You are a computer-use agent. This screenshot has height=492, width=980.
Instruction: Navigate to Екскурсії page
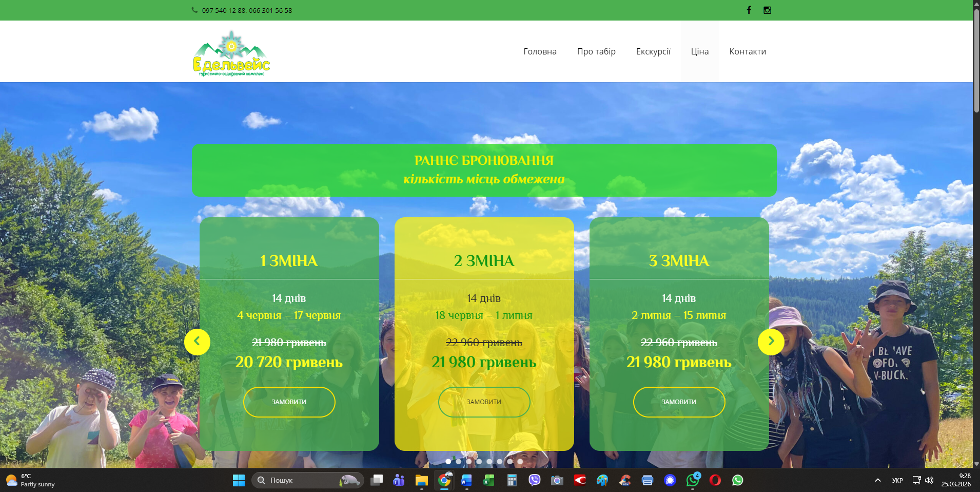(x=653, y=51)
